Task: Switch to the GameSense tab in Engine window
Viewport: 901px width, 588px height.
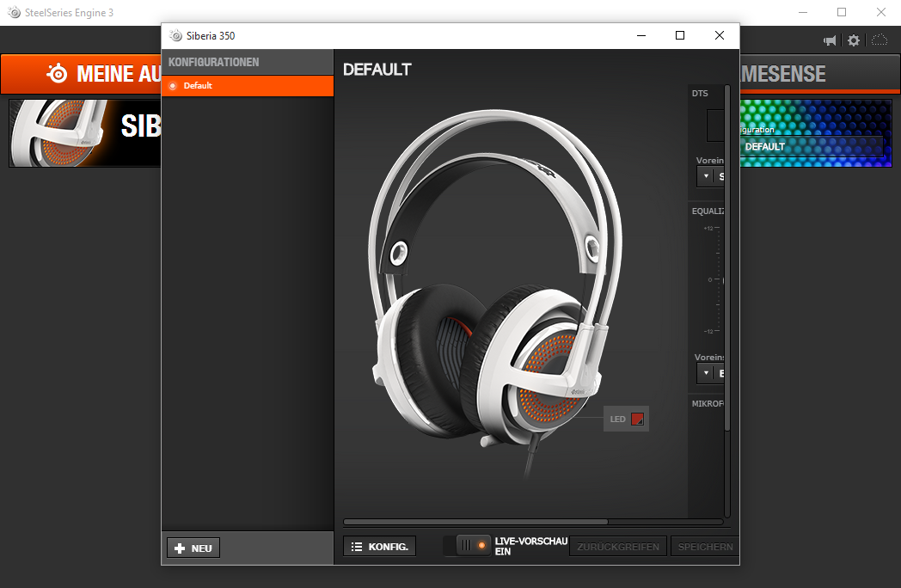Action: tap(820, 74)
